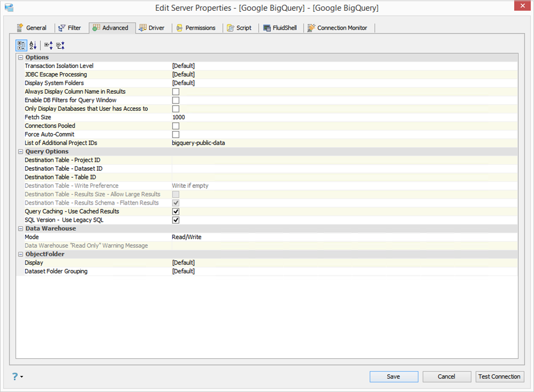Click the application icon in title bar
This screenshot has height=392, width=534.
(9, 7)
